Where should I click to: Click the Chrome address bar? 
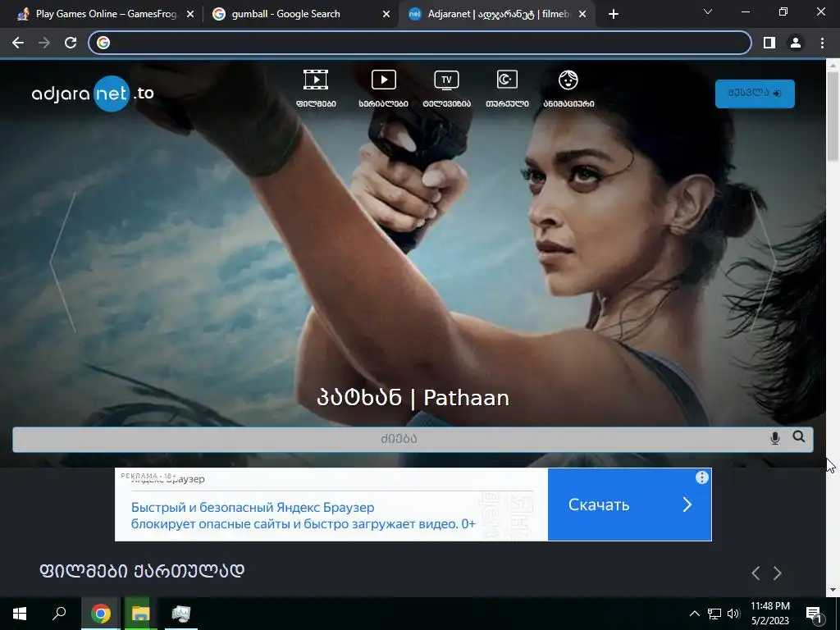click(x=420, y=43)
